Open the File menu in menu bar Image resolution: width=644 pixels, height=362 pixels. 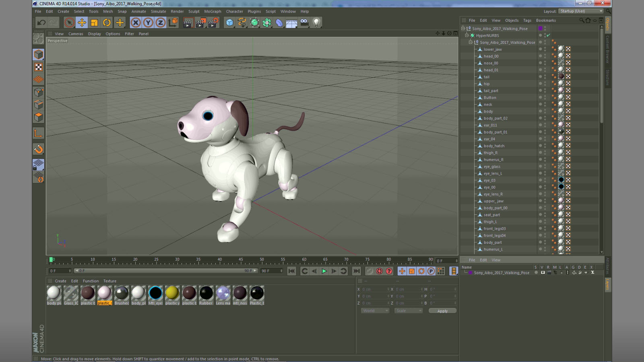[38, 11]
